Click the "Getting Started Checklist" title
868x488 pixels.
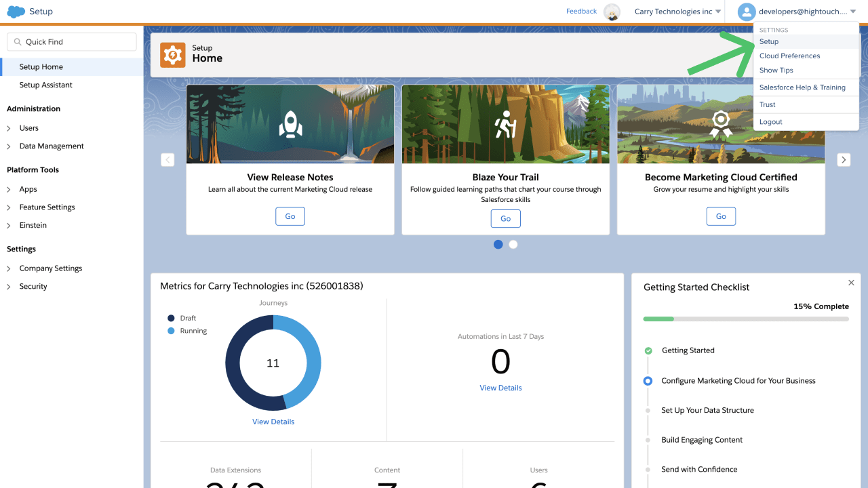[696, 287]
